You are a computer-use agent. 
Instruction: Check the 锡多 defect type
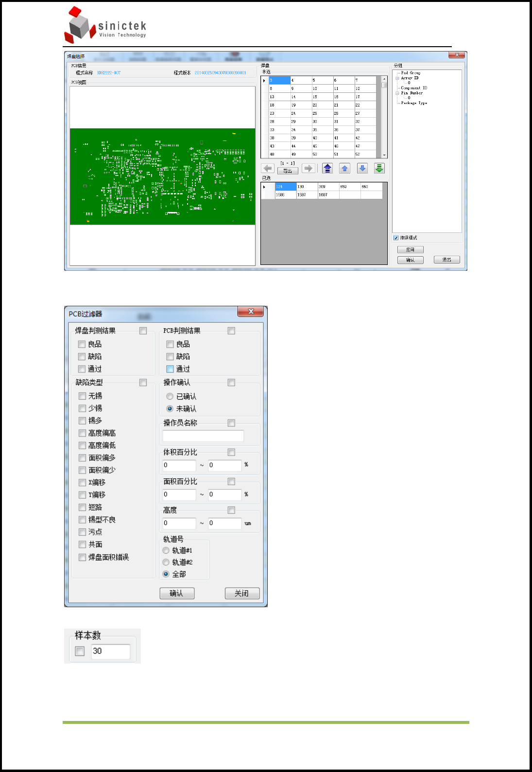(x=82, y=421)
